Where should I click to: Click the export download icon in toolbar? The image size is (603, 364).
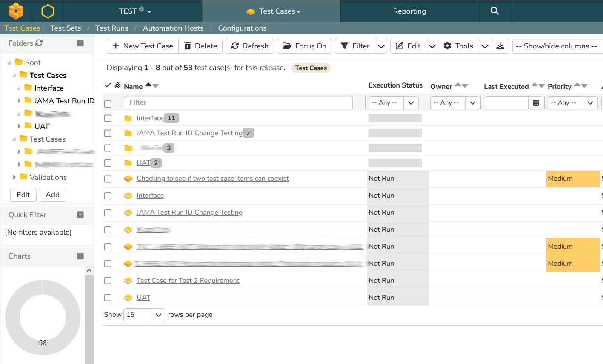500,46
